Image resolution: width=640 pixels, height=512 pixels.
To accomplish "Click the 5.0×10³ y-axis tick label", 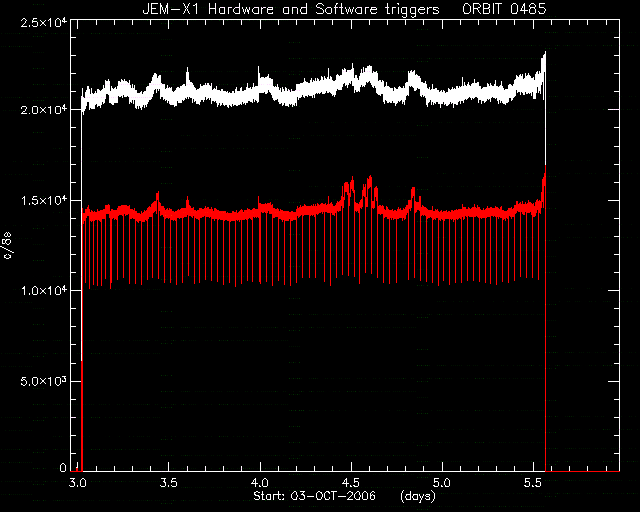I will coord(43,381).
